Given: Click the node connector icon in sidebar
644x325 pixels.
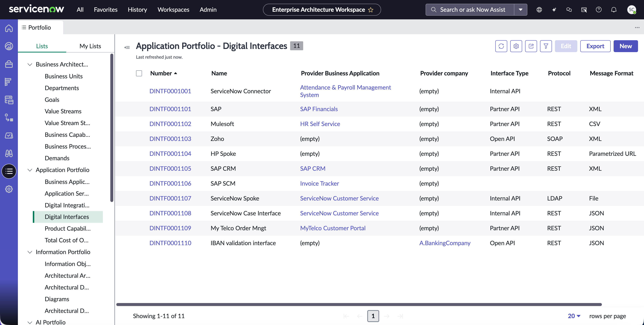Looking at the screenshot, I should coord(9,118).
